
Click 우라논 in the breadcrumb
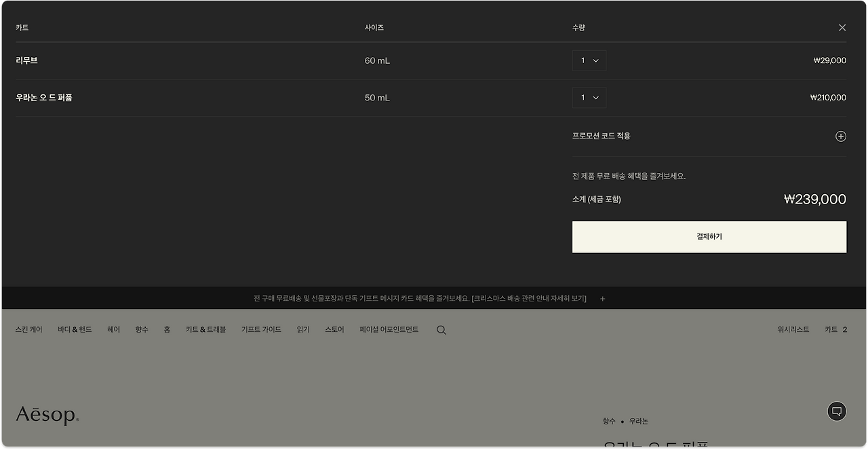638,421
